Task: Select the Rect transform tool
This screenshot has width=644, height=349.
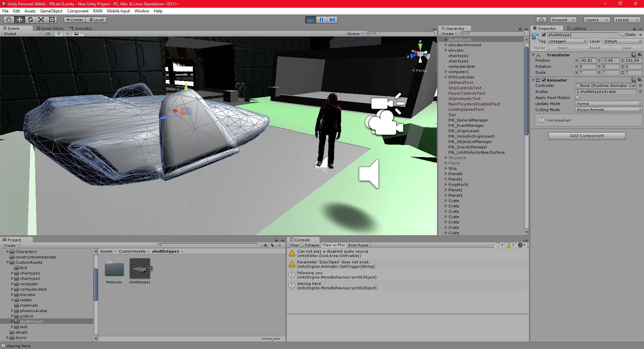Action: [52, 20]
